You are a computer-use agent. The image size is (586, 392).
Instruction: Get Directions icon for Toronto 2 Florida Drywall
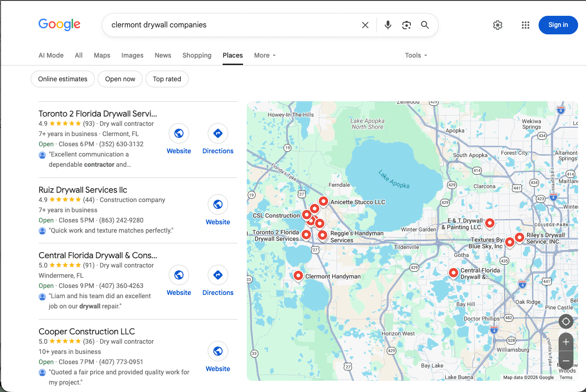(218, 134)
